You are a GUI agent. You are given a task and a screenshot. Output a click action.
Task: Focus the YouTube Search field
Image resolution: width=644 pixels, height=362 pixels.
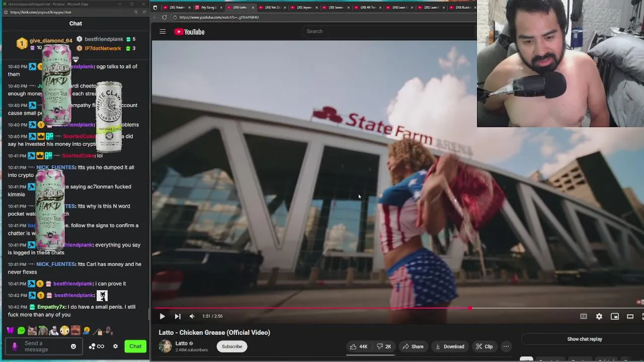coord(388,31)
